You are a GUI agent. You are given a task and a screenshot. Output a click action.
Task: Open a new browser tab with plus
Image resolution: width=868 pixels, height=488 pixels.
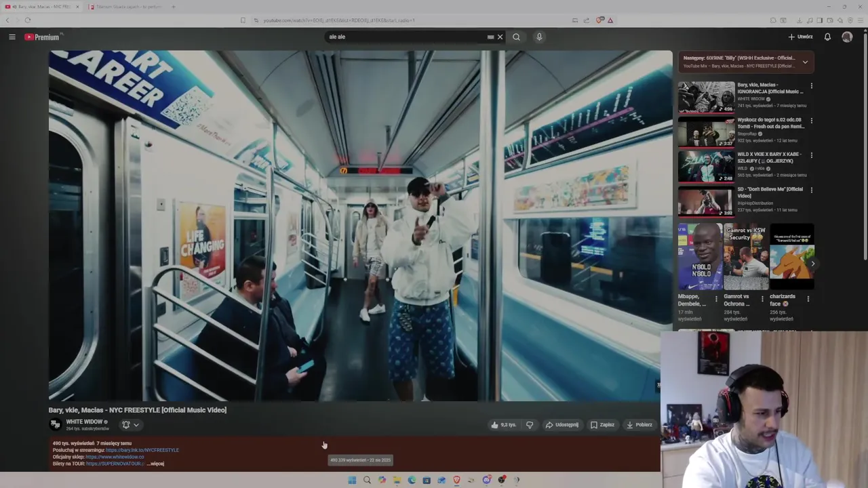[x=174, y=7]
